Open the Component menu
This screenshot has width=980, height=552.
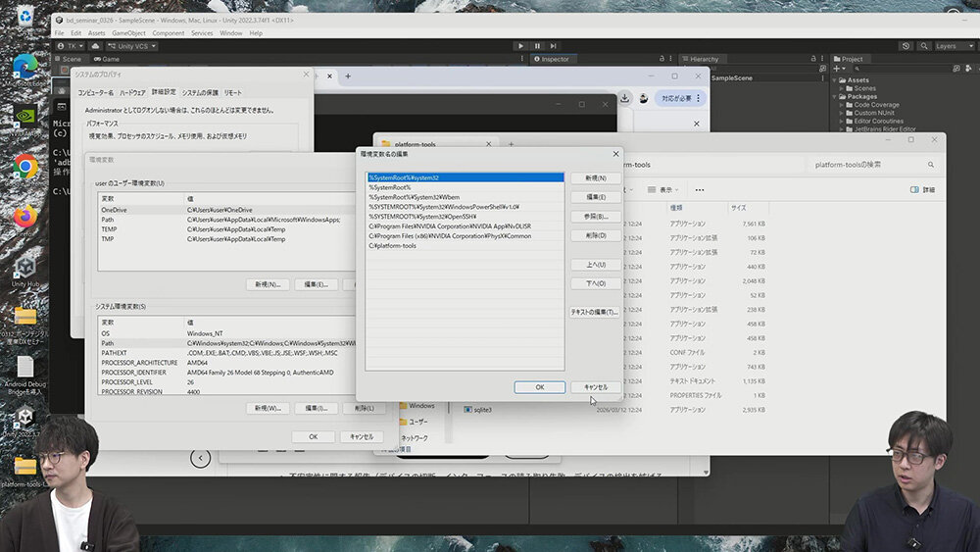tap(168, 33)
